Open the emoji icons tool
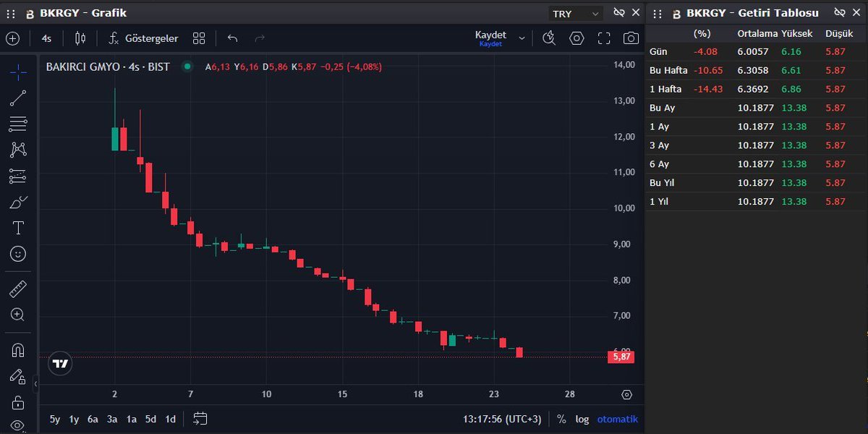 tap(18, 254)
